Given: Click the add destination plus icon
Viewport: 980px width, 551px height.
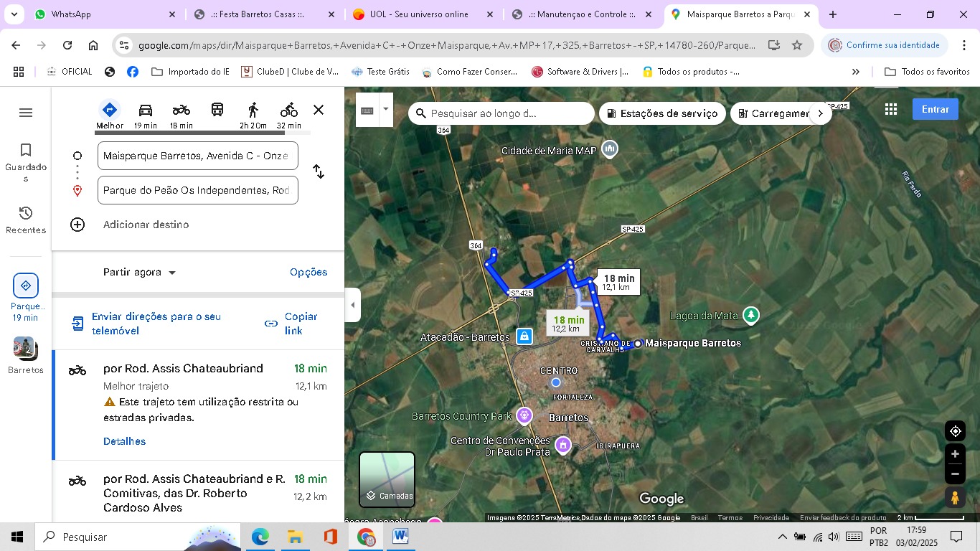Looking at the screenshot, I should [x=77, y=225].
